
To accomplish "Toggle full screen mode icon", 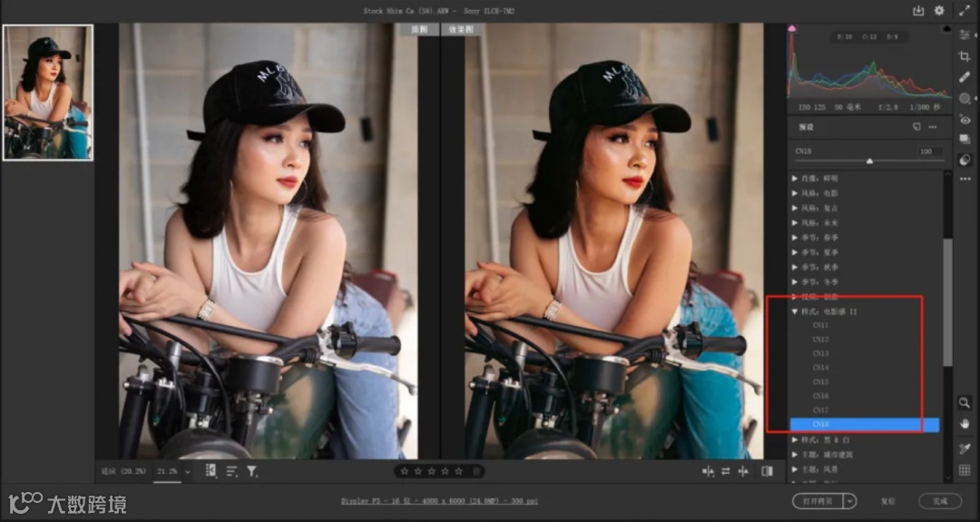I will click(x=965, y=11).
